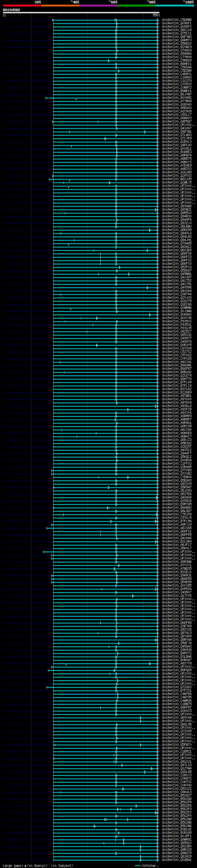
Task: Click UniRef100_C1FFU3 sequence name
Action: (177, 464)
